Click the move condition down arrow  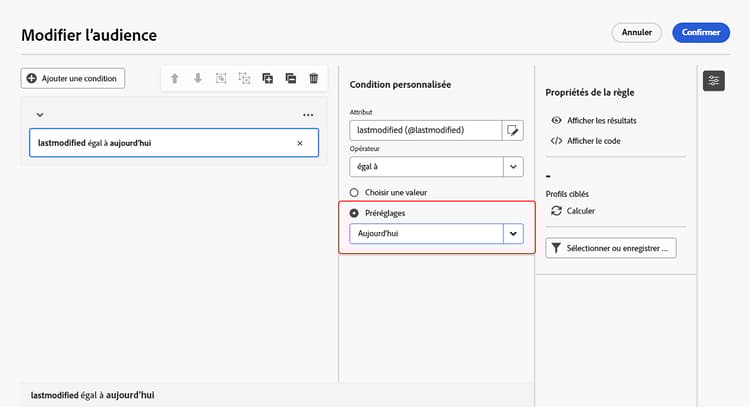point(198,78)
